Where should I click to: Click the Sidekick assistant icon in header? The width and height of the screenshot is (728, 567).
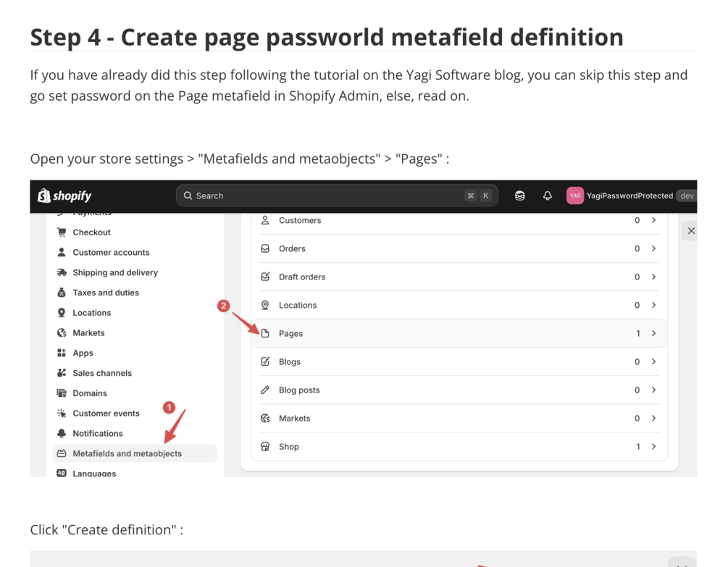coord(520,196)
